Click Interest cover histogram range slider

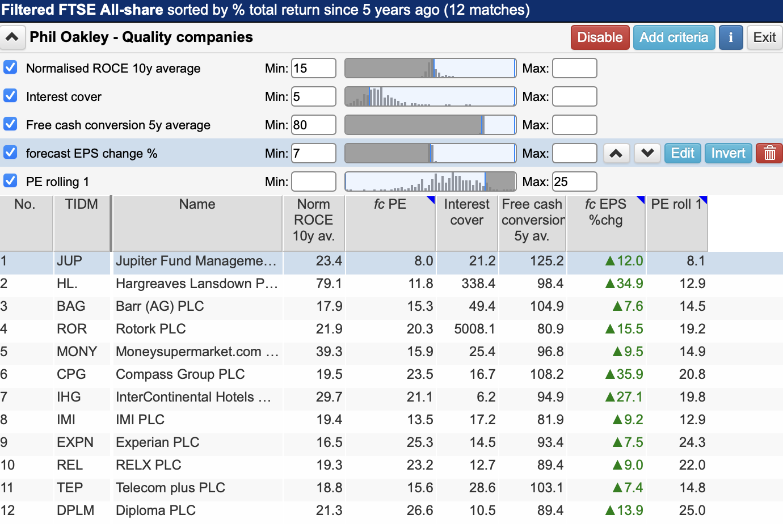click(x=431, y=96)
